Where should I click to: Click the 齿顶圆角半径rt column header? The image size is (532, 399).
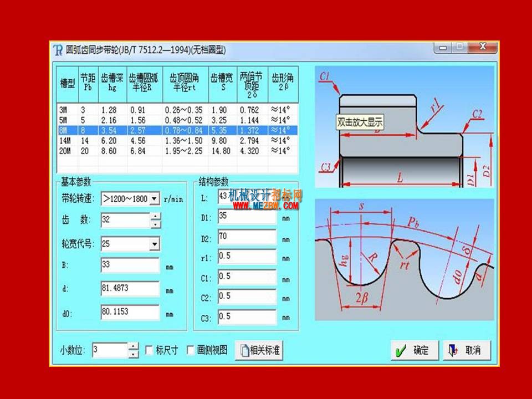click(x=186, y=84)
